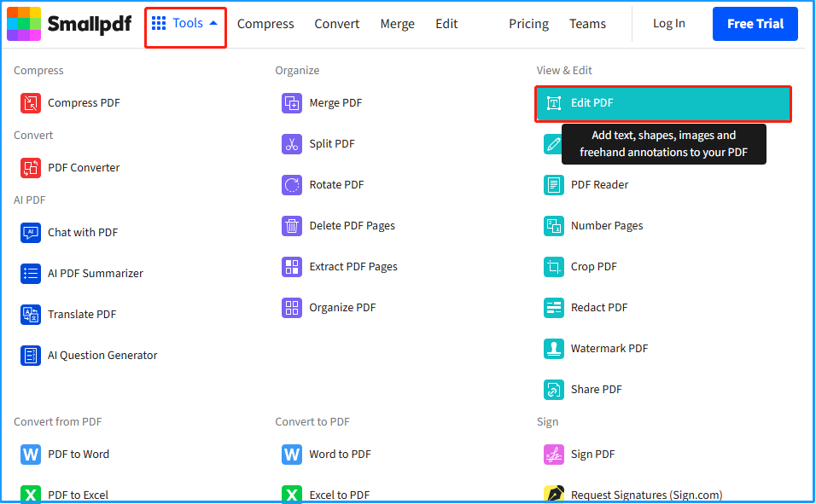816x504 pixels.
Task: Open the Redact PDF tool
Action: pyautogui.click(x=599, y=307)
